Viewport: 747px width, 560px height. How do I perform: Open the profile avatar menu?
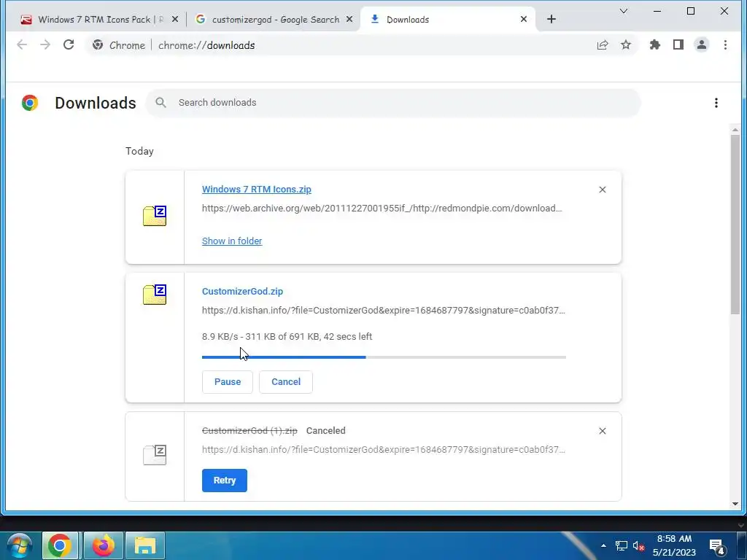click(x=701, y=44)
